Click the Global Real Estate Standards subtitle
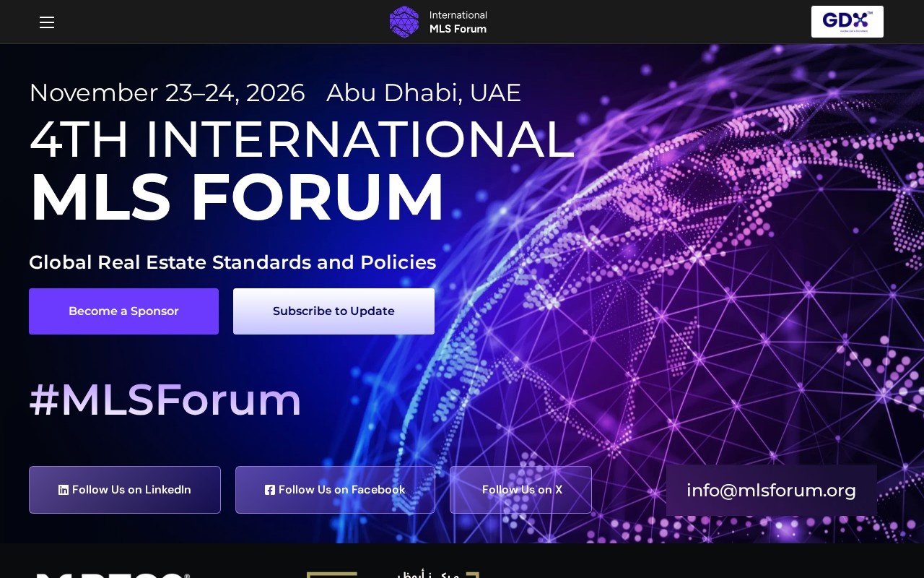This screenshot has height=578, width=924. [x=232, y=262]
